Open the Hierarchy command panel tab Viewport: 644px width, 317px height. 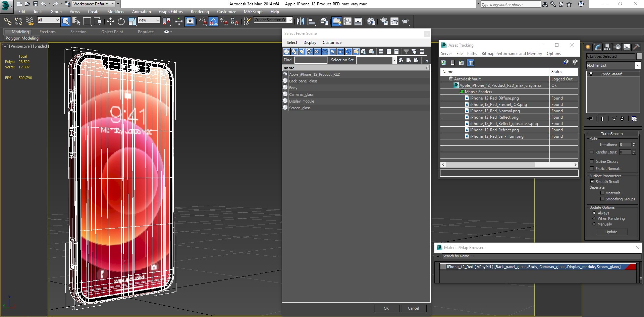click(x=607, y=47)
